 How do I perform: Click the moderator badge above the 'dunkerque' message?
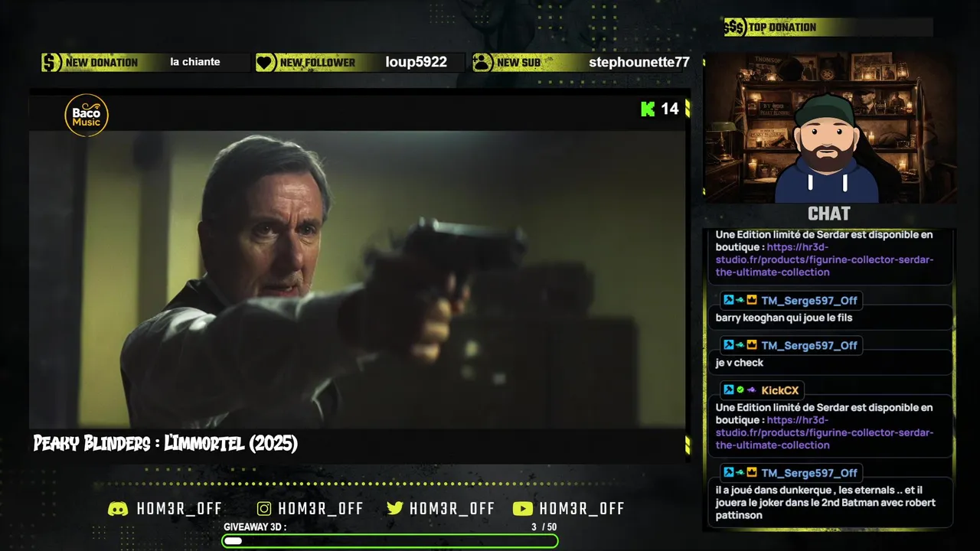pos(729,472)
